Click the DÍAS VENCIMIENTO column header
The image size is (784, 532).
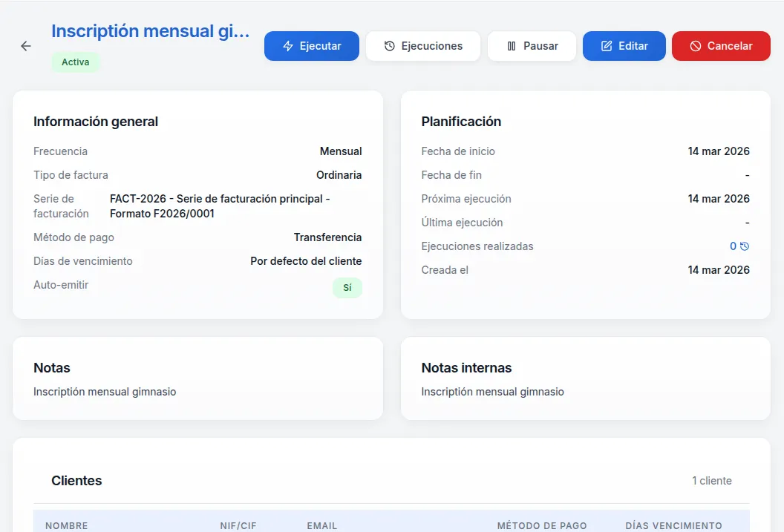point(673,525)
